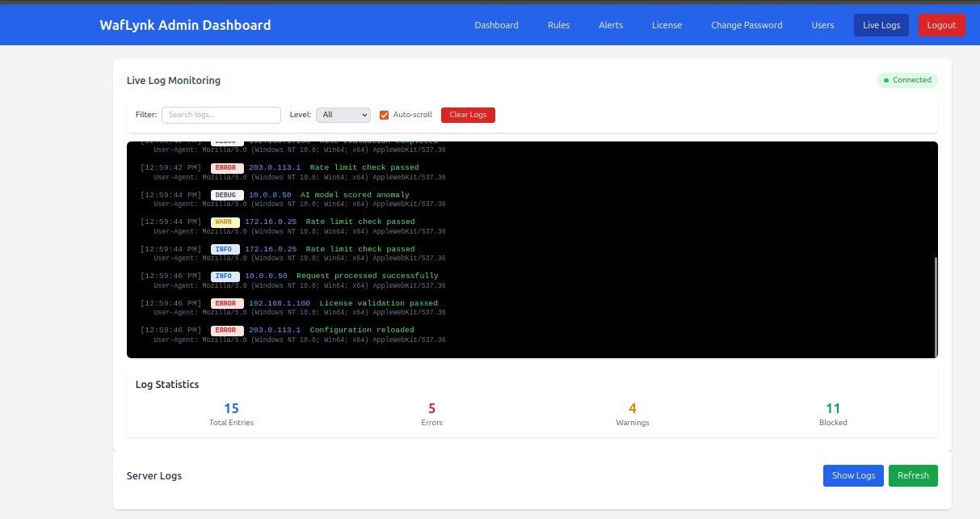
Task: Click 'AI model scored anomaly' log message
Action: coord(355,195)
